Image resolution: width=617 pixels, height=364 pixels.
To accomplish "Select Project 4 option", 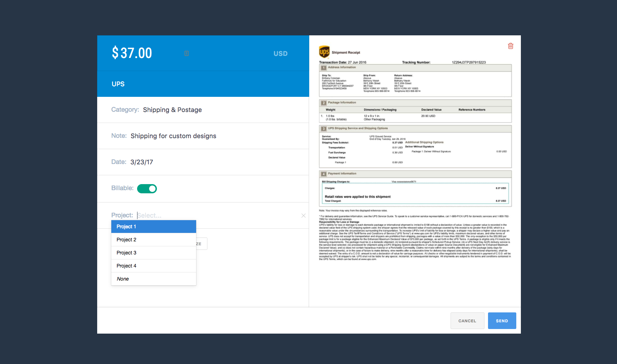I will (154, 266).
